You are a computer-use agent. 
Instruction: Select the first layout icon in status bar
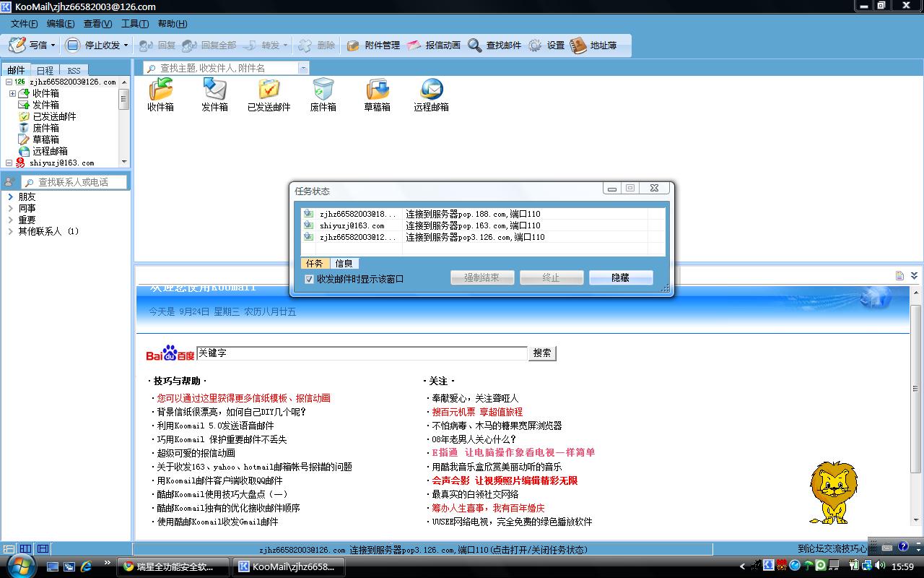[8, 549]
